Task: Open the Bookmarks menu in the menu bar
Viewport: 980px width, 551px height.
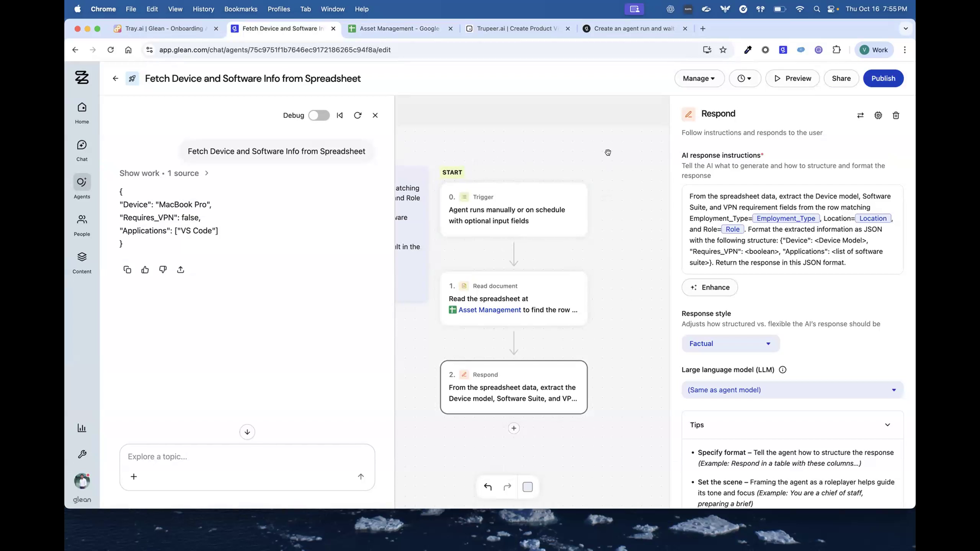Action: click(x=240, y=9)
